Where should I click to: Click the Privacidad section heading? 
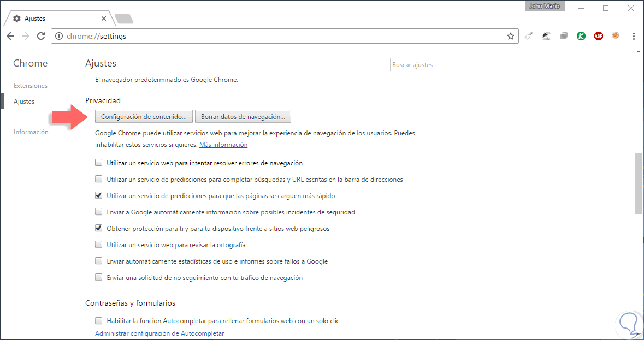point(103,100)
